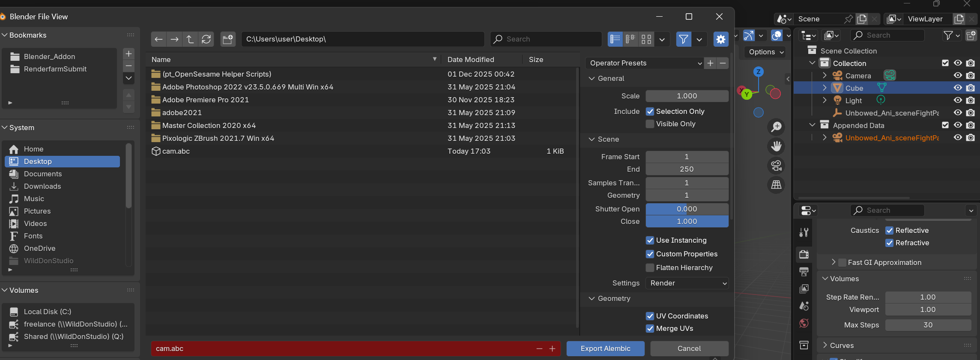Open the Operator Presets dropdown
The image size is (980, 360).
coord(645,63)
